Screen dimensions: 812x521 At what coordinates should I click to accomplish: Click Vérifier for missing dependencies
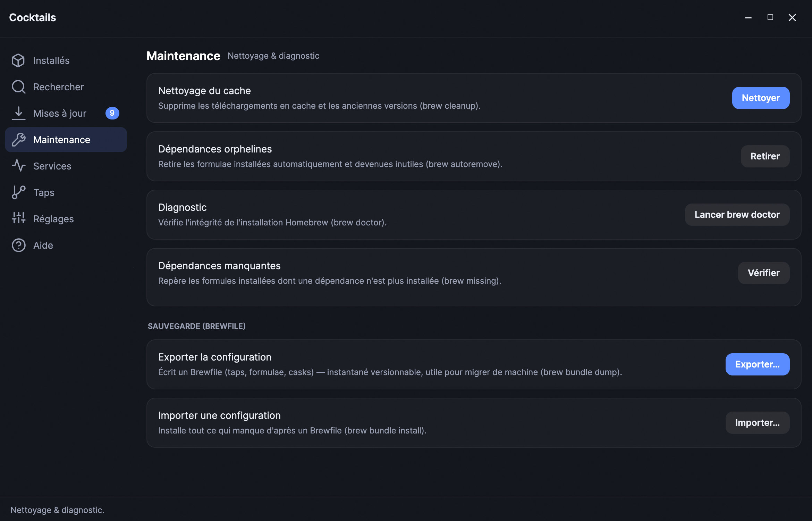tap(763, 273)
